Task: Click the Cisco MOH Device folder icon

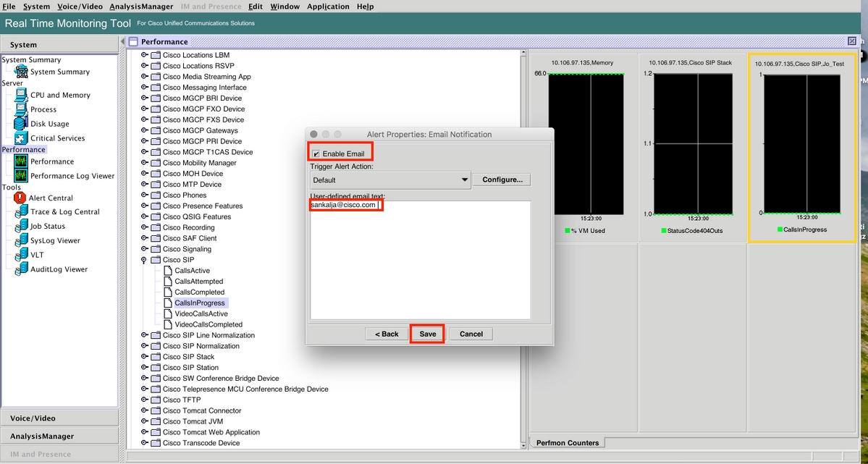Action: tap(156, 173)
